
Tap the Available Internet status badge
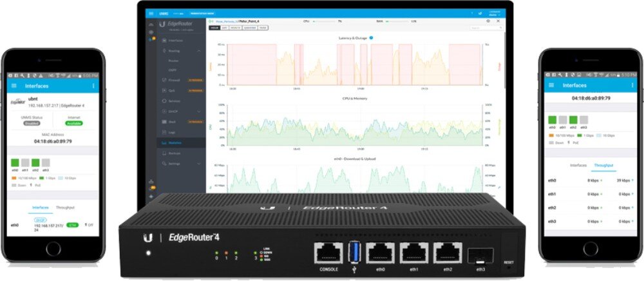(74, 123)
